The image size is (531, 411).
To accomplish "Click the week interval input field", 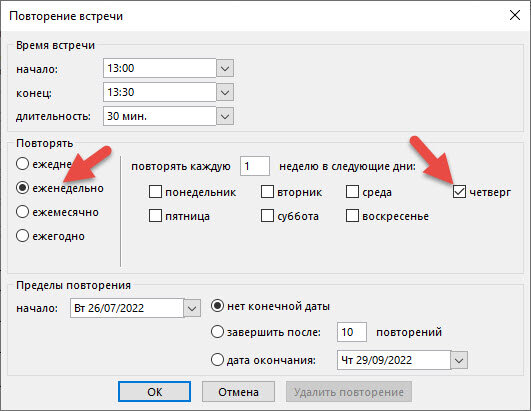I will coord(255,166).
